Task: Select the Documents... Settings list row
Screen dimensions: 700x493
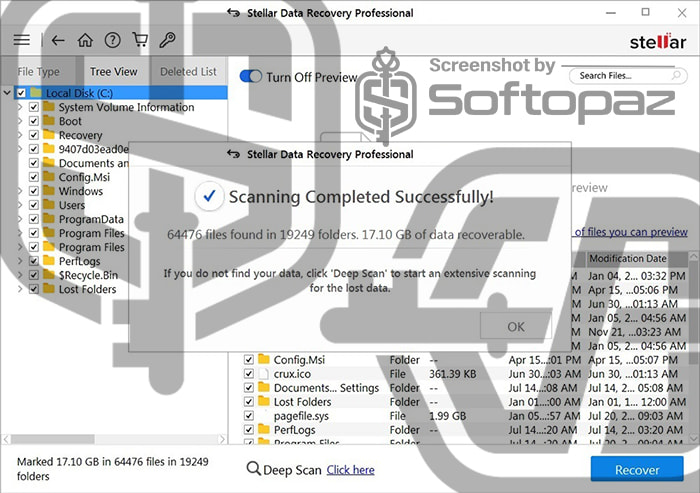Action: click(464, 388)
